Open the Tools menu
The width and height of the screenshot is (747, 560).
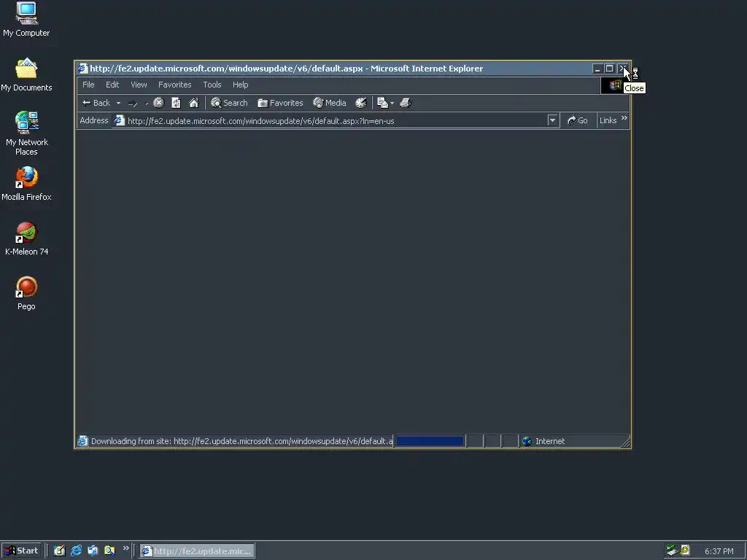pos(212,85)
